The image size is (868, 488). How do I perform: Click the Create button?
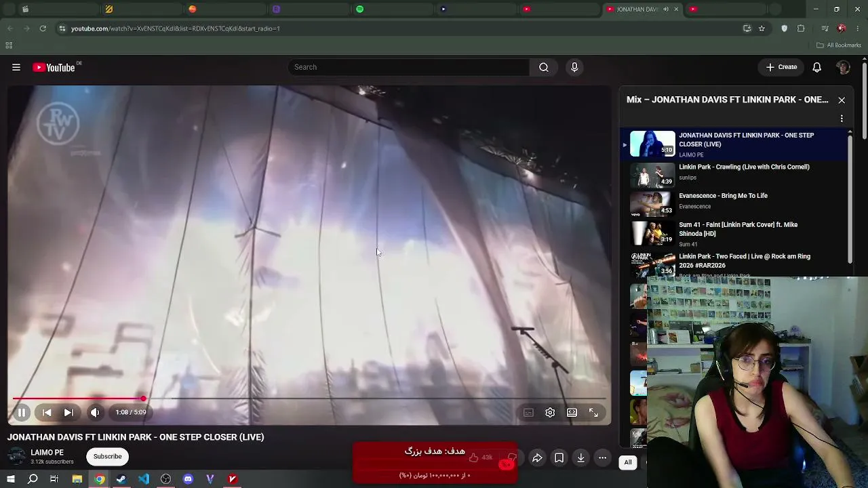[x=781, y=67]
